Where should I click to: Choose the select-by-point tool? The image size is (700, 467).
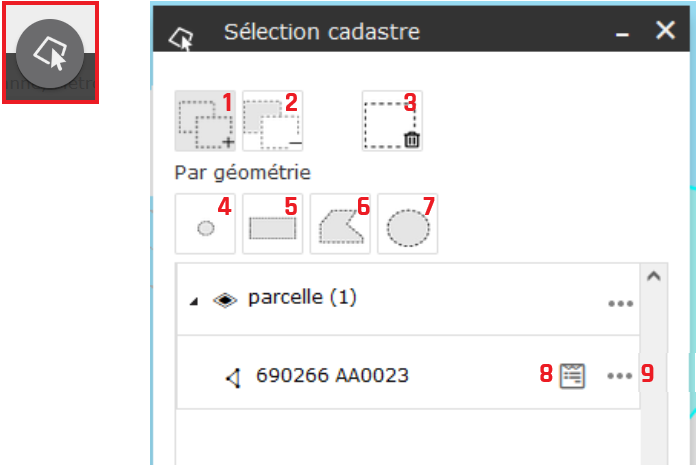tap(205, 224)
